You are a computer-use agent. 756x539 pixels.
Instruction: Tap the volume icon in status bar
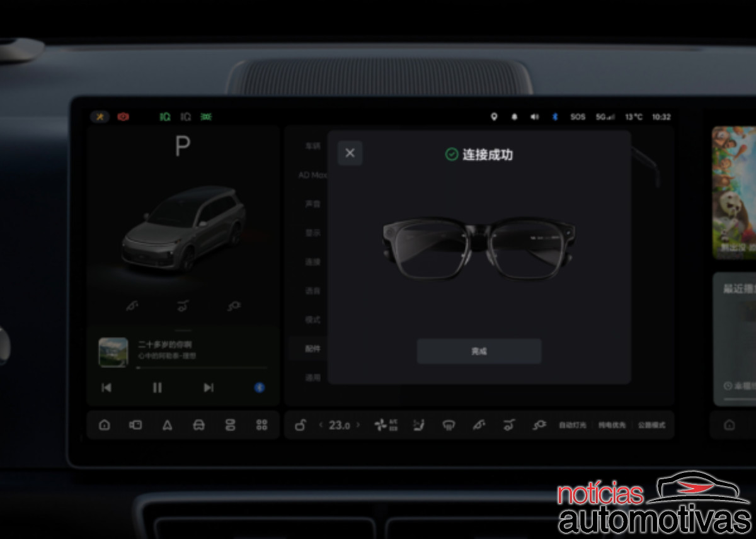click(x=535, y=116)
